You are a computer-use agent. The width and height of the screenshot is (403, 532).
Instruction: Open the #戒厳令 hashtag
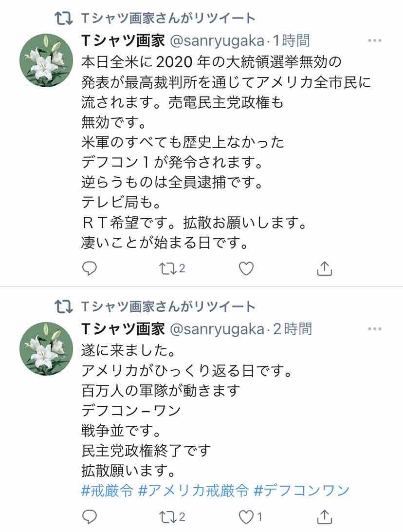[107, 490]
